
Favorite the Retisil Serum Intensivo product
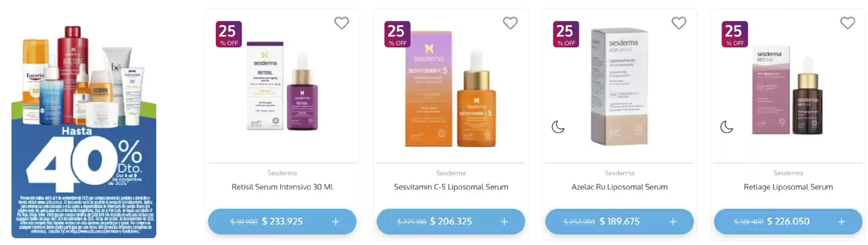341,23
